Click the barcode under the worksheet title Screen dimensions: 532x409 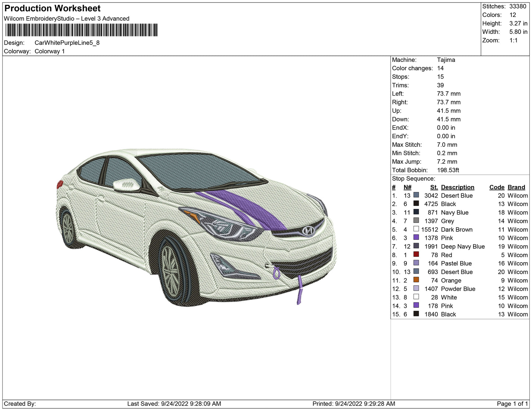pos(81,30)
